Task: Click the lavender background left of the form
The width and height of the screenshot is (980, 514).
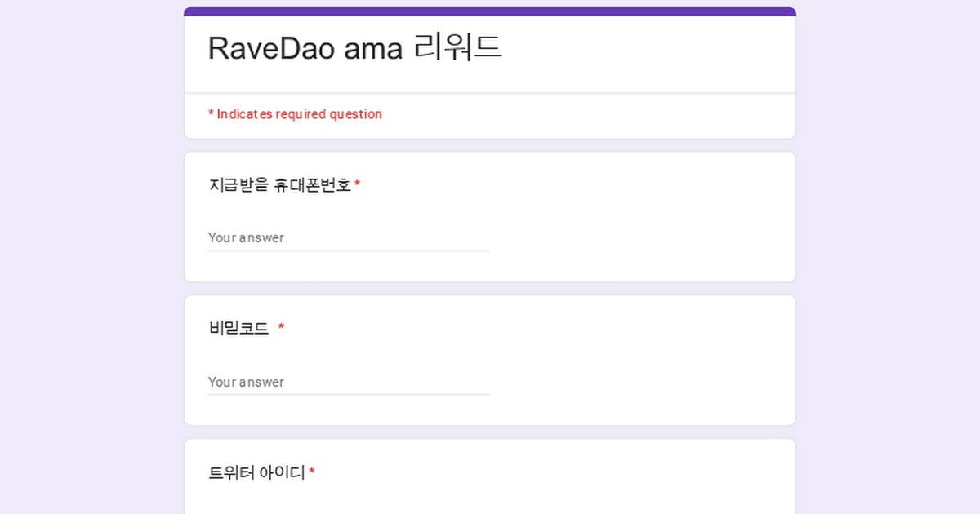Action: [90, 261]
